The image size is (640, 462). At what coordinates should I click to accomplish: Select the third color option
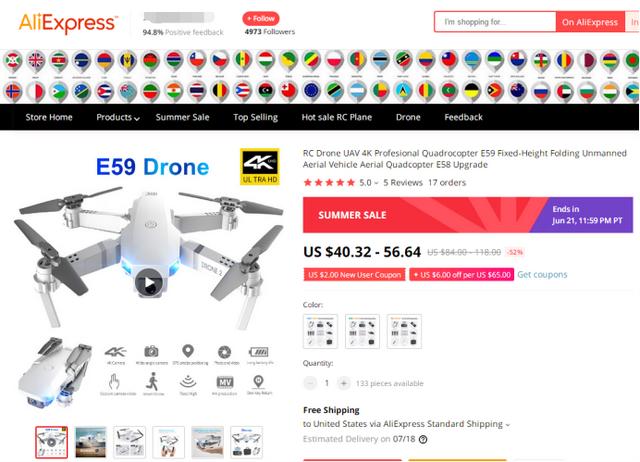tap(404, 331)
